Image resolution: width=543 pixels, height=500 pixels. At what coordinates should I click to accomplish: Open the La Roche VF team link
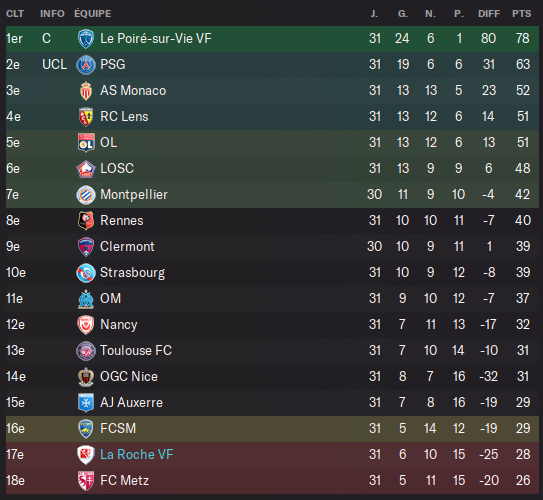tap(136, 454)
